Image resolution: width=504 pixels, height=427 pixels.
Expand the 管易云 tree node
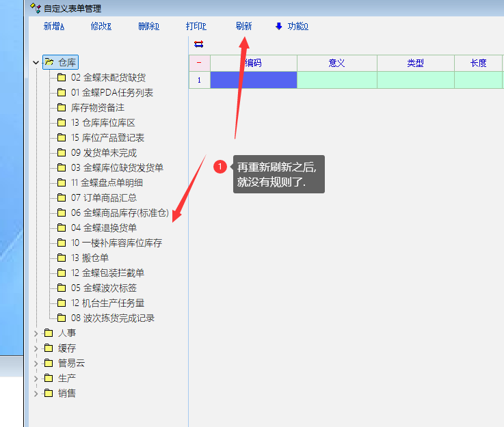point(36,363)
